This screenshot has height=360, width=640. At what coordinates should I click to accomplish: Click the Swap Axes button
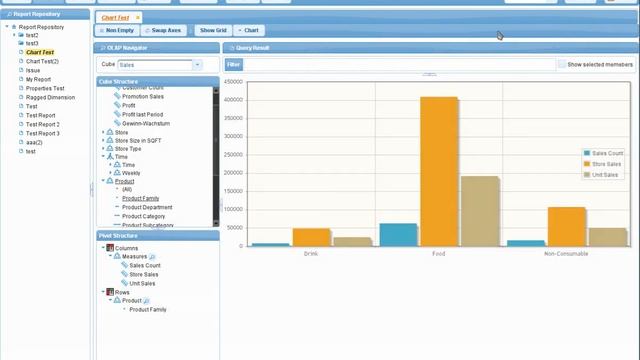coord(163,30)
